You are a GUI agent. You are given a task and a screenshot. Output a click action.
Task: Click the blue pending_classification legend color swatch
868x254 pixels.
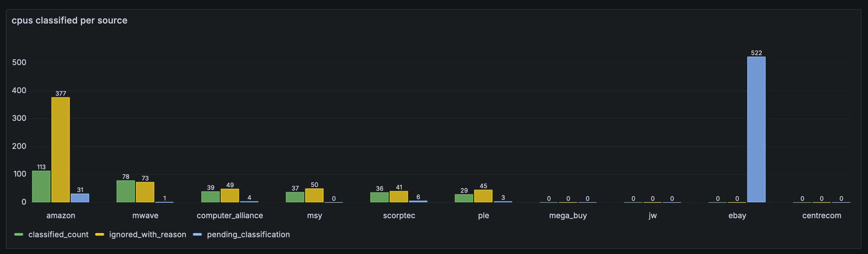click(197, 234)
